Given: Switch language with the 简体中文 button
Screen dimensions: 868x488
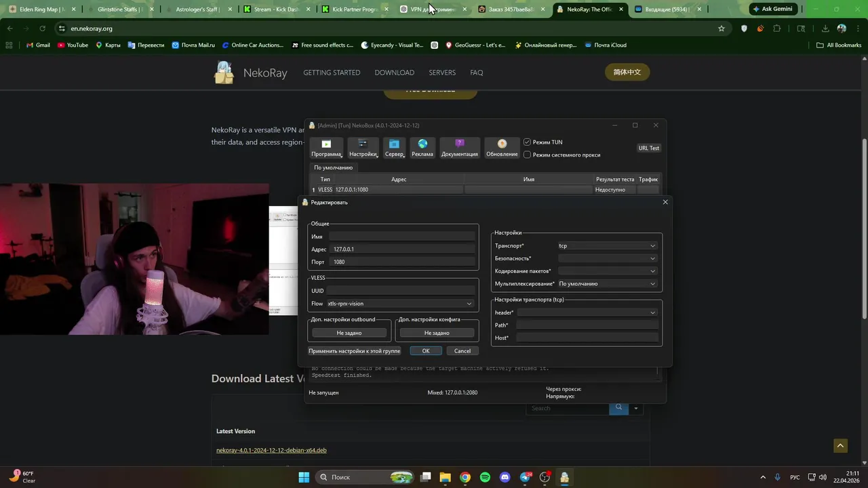Looking at the screenshot, I should (627, 73).
